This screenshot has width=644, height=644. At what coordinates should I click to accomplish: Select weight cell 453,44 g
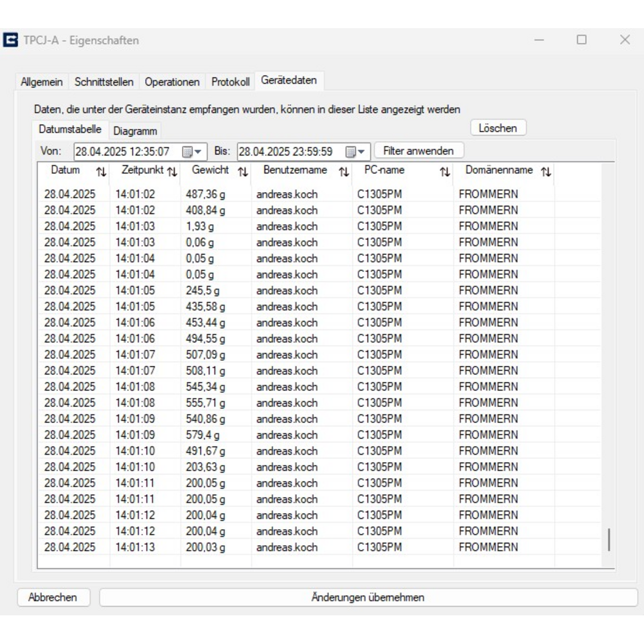point(205,323)
